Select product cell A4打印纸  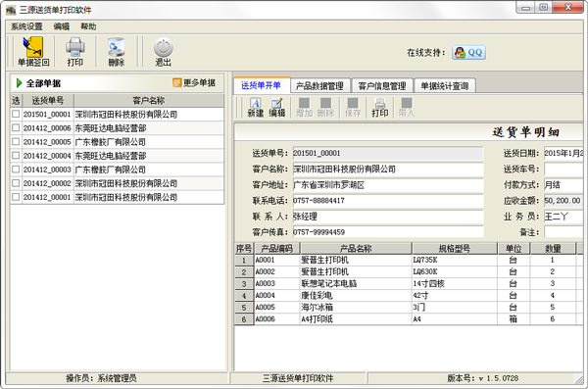pos(356,319)
